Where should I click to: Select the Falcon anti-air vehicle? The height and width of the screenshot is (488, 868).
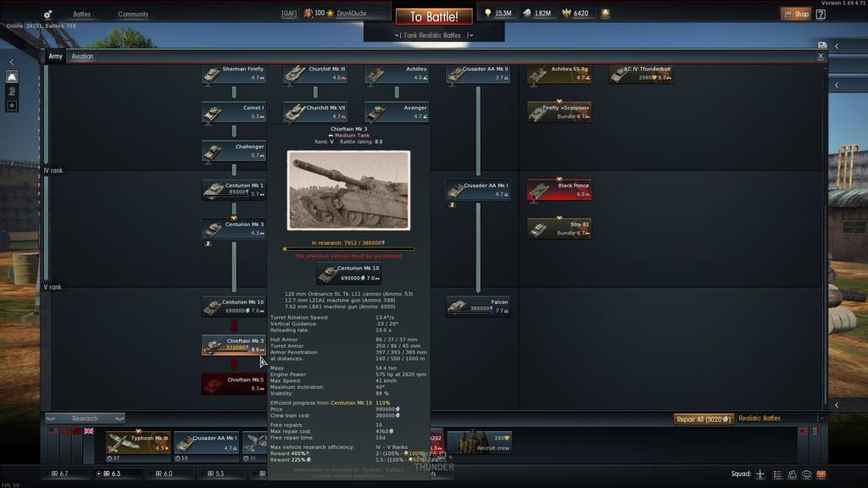pyautogui.click(x=478, y=307)
